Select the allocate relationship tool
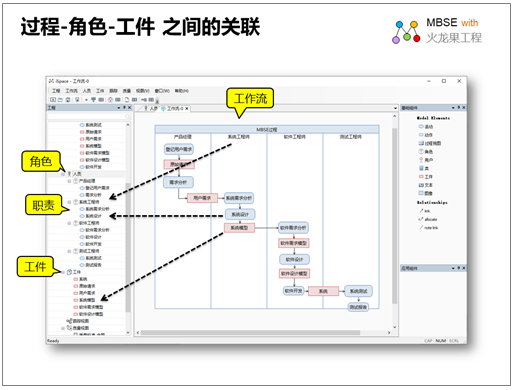The width and height of the screenshot is (513, 390). pyautogui.click(x=428, y=219)
